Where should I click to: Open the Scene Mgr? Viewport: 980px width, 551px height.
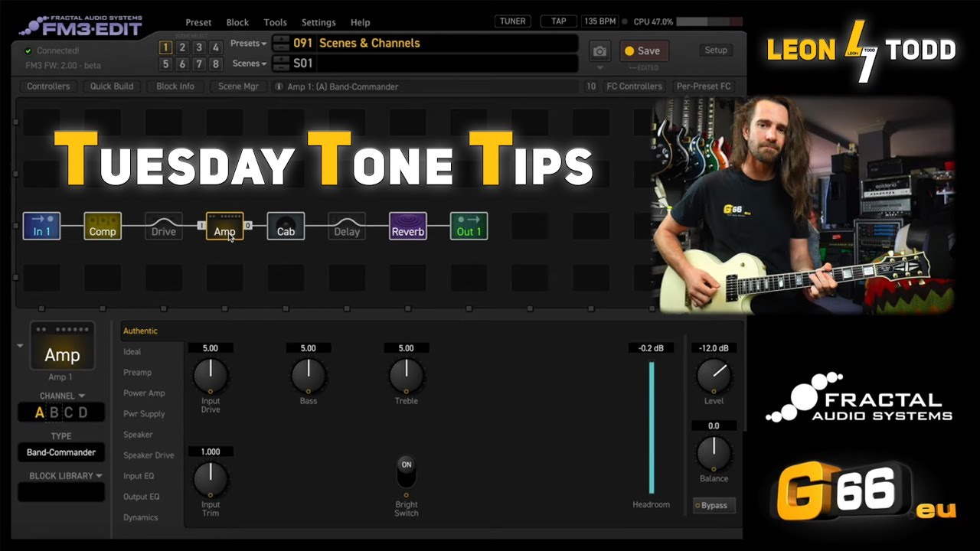coord(238,86)
